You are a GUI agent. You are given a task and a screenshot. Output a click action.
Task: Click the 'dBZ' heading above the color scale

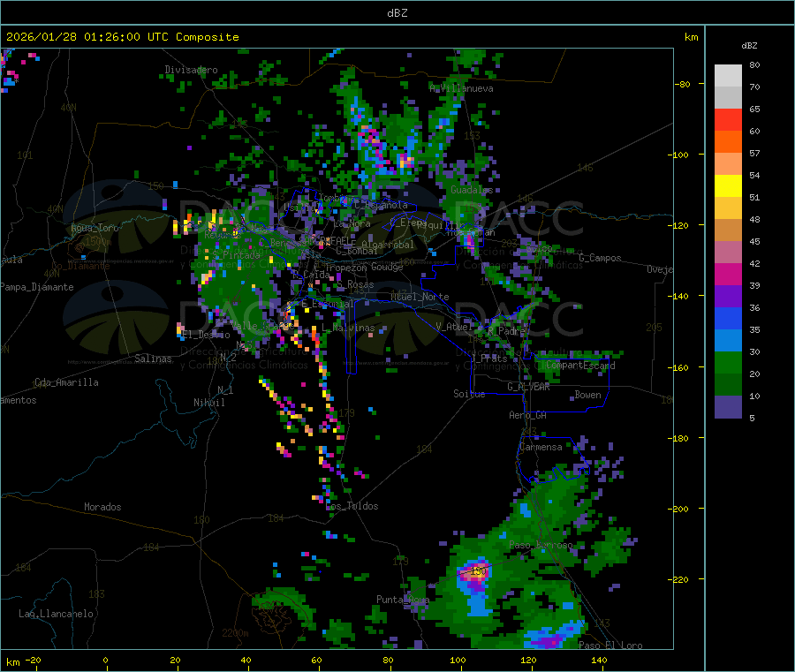pyautogui.click(x=749, y=46)
